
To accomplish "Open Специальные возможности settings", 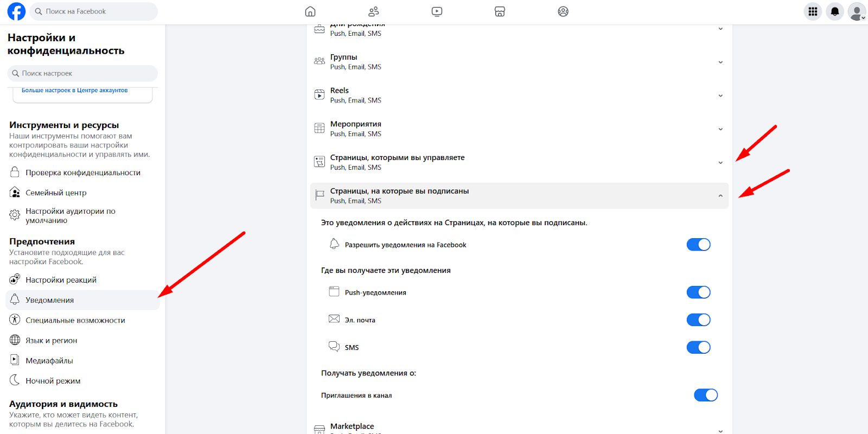I will (82, 320).
